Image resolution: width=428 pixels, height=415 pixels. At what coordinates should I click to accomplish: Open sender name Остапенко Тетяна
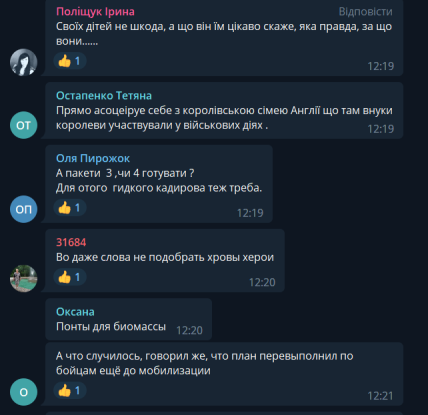[x=104, y=96]
